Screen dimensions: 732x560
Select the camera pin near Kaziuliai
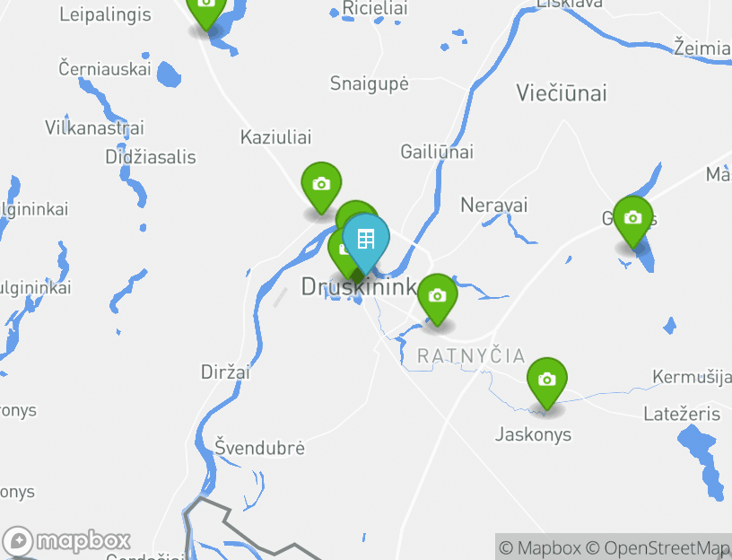(321, 187)
